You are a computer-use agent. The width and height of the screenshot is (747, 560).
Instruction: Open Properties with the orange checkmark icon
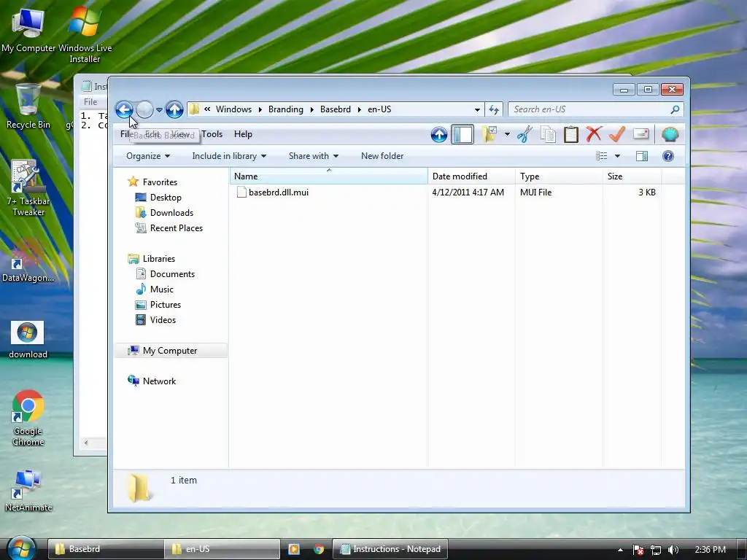pos(617,134)
